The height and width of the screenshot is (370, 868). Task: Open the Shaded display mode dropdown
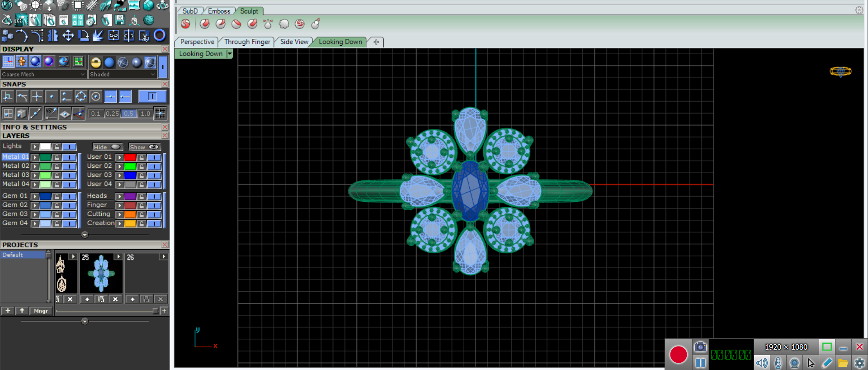(x=122, y=74)
